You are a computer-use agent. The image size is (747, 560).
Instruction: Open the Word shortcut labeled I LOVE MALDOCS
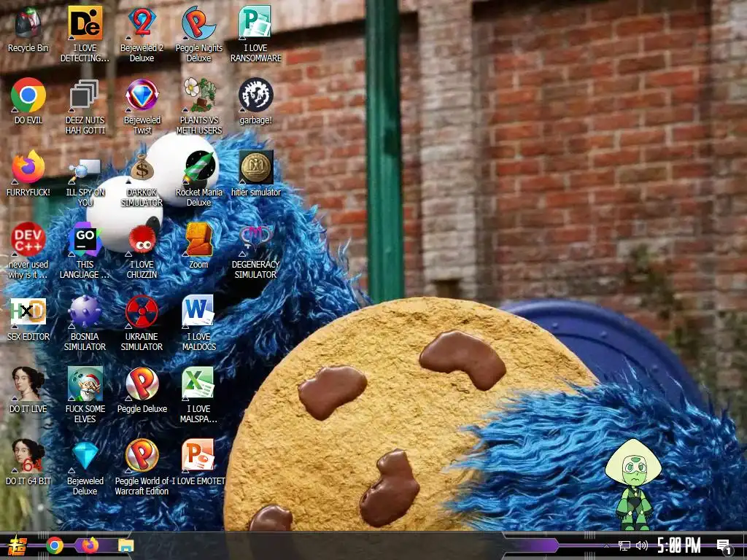click(198, 324)
